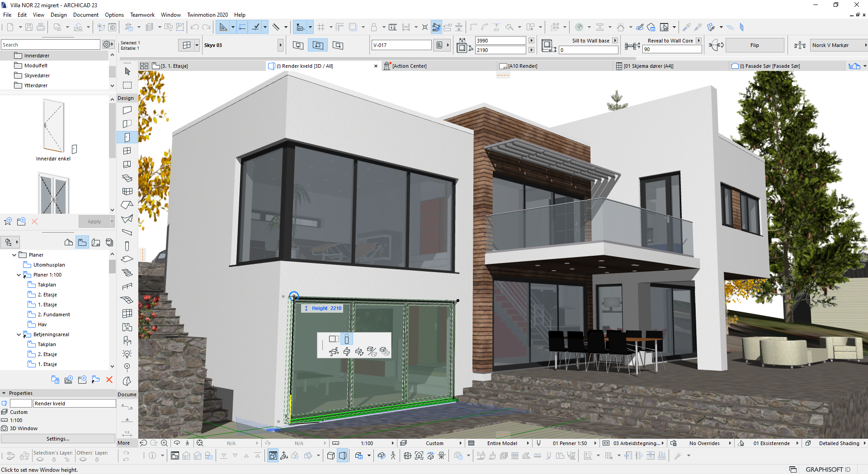The image size is (868, 474).
Task: Open the Skyv 03 library part flyout
Action: tap(280, 45)
